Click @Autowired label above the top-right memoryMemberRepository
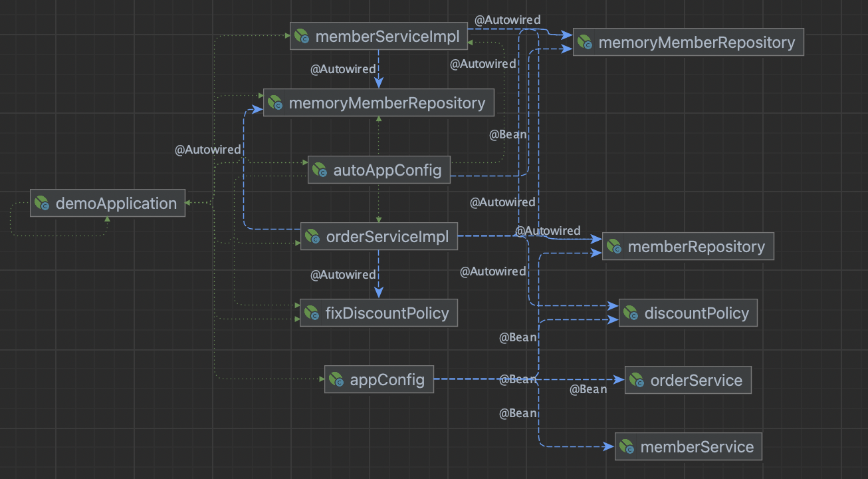Viewport: 868px width, 479px height. [x=508, y=21]
